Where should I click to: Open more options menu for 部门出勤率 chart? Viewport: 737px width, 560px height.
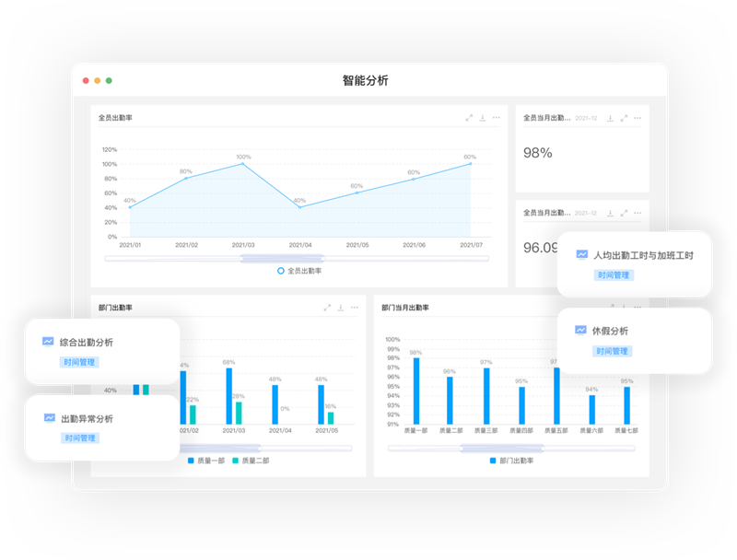(x=355, y=308)
